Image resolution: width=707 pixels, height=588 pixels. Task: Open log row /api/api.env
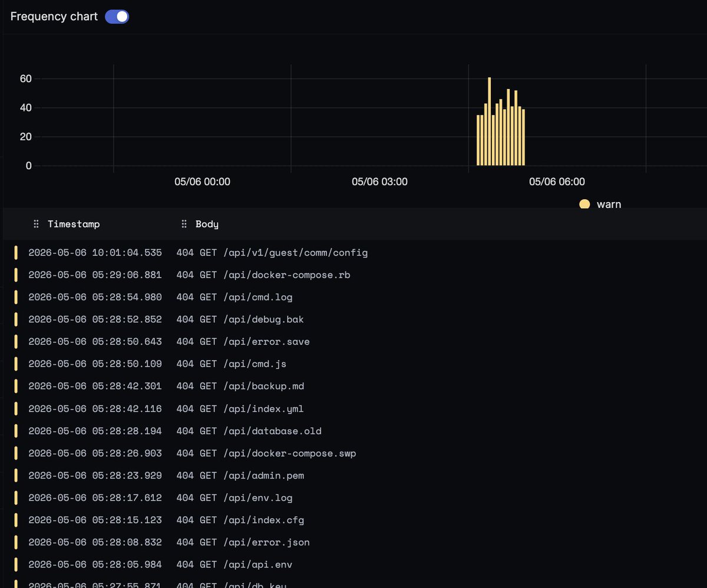click(353, 565)
